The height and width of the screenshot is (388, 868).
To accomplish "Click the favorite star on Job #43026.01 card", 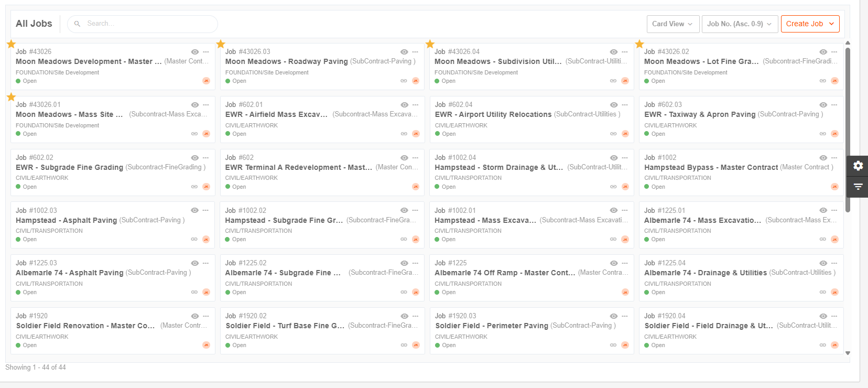I will coord(11,97).
